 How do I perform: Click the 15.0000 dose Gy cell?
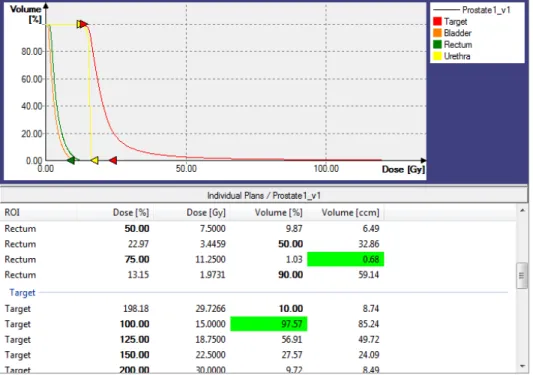pyautogui.click(x=210, y=324)
